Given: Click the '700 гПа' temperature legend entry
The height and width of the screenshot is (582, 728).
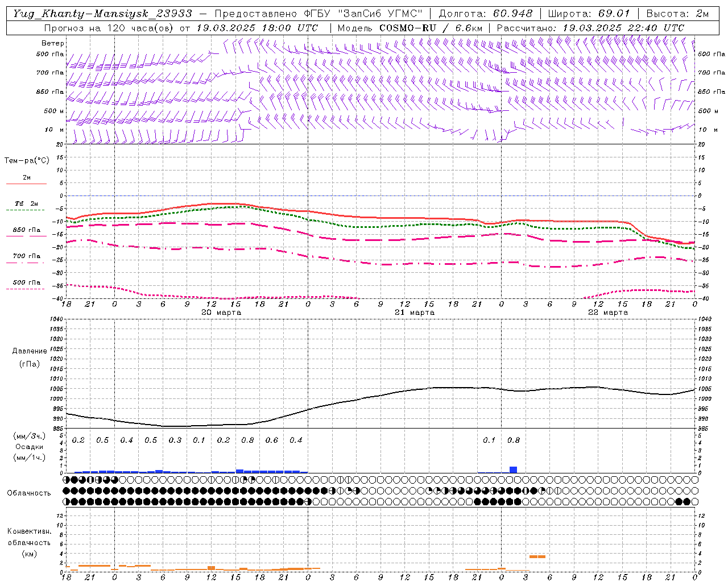Looking at the screenshot, I should pos(27,256).
